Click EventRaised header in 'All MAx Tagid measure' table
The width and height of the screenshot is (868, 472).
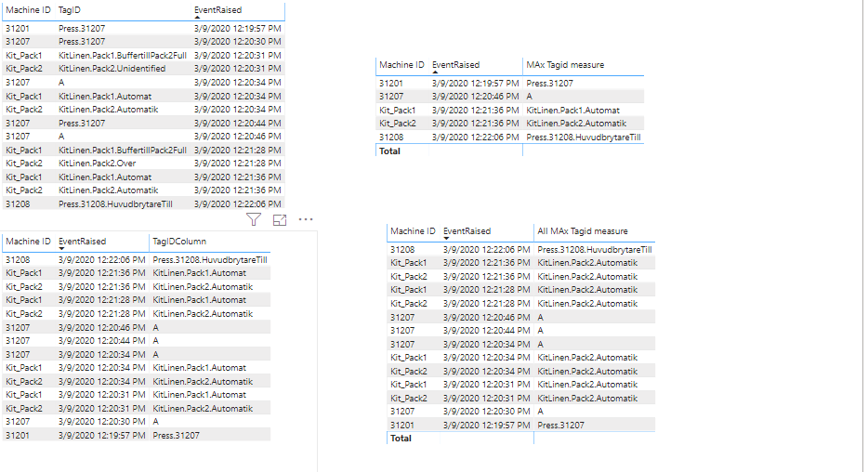click(x=467, y=230)
